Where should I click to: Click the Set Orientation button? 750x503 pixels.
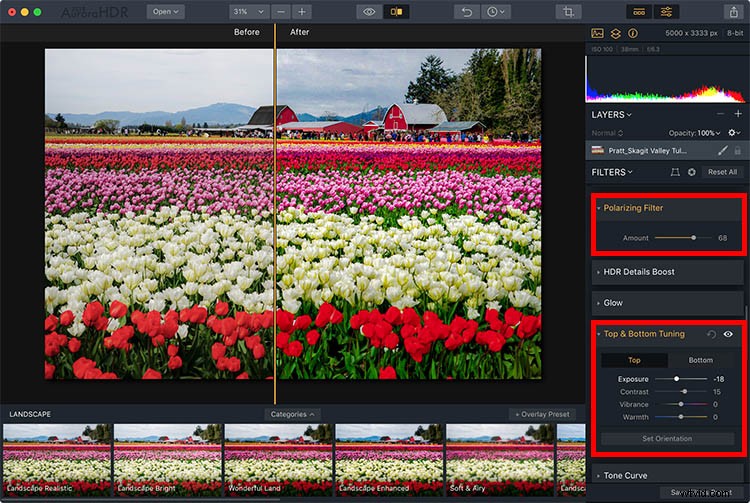tap(667, 438)
